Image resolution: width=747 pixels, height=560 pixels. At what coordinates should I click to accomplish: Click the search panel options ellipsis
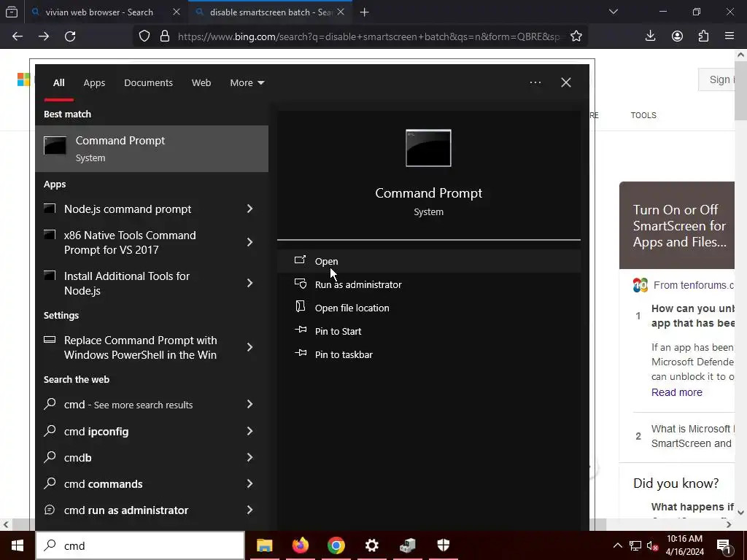[535, 82]
